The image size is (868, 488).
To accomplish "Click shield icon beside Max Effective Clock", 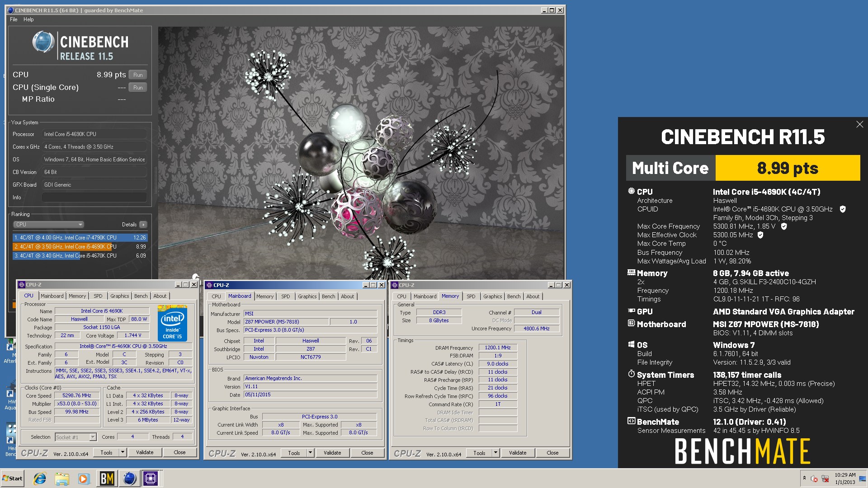I will tap(760, 235).
